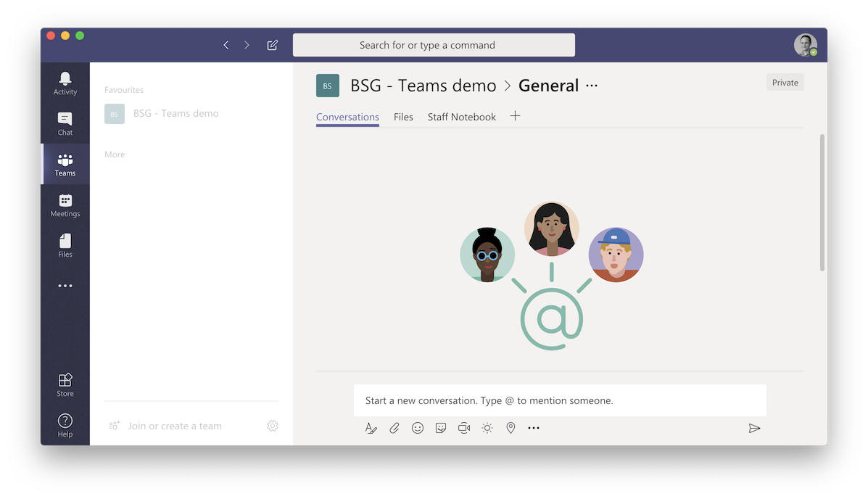Open the Meetings calendar
The image size is (868, 499).
[x=65, y=205]
